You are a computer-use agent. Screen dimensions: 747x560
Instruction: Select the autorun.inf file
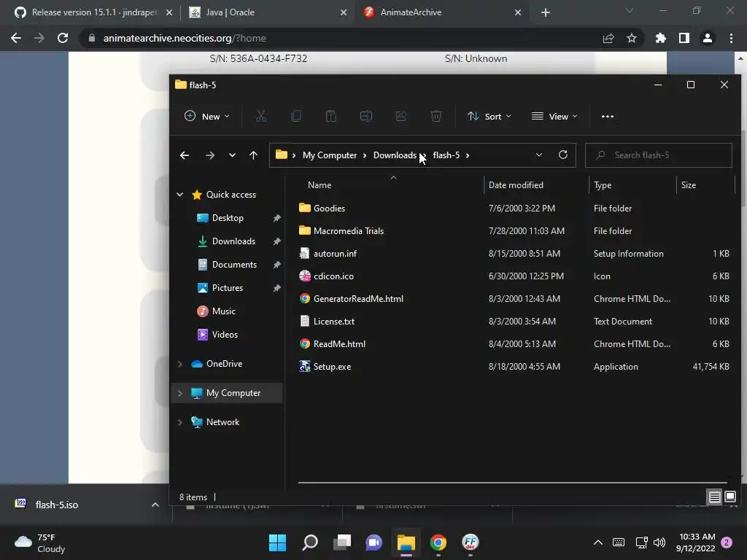(335, 253)
